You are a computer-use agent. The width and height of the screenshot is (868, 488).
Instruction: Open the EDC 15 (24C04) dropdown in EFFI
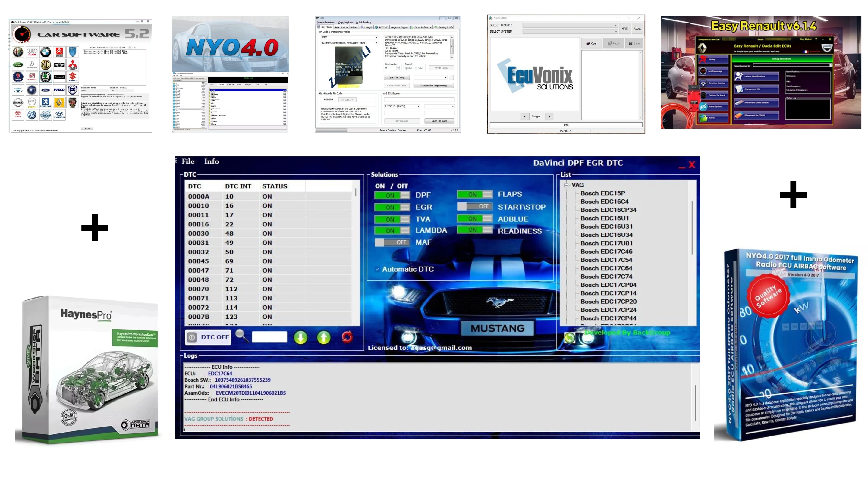(402, 106)
